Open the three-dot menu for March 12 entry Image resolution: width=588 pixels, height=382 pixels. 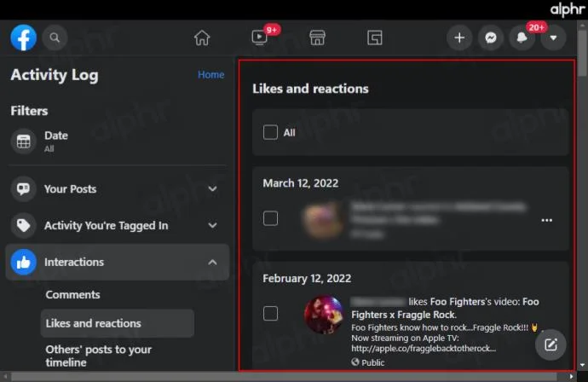[547, 220]
